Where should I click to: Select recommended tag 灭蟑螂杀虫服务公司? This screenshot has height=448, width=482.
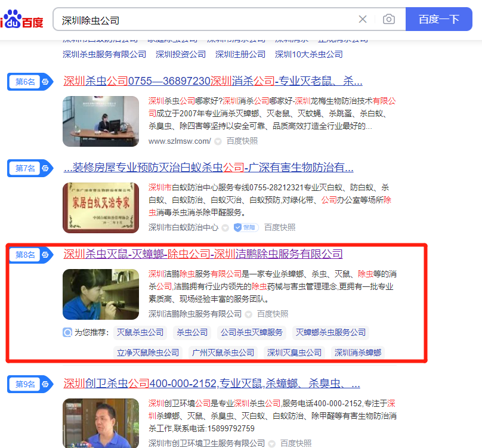click(330, 332)
